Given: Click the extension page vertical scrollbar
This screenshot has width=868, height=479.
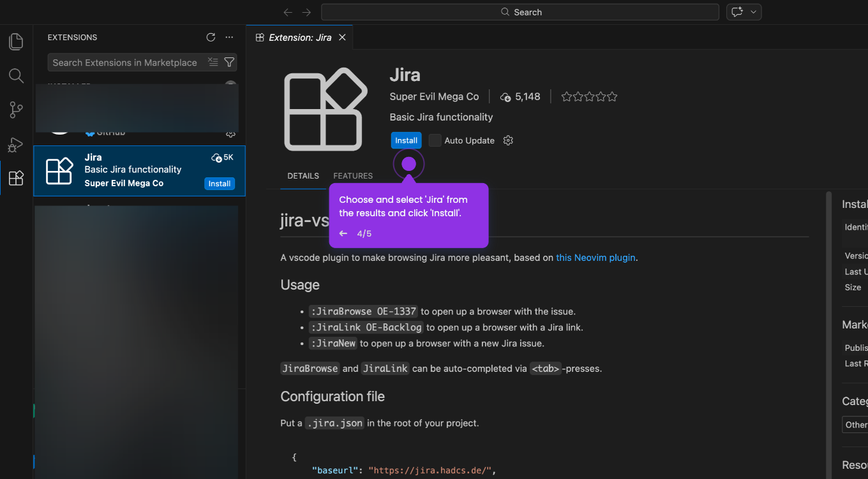Looking at the screenshot, I should tap(829, 335).
